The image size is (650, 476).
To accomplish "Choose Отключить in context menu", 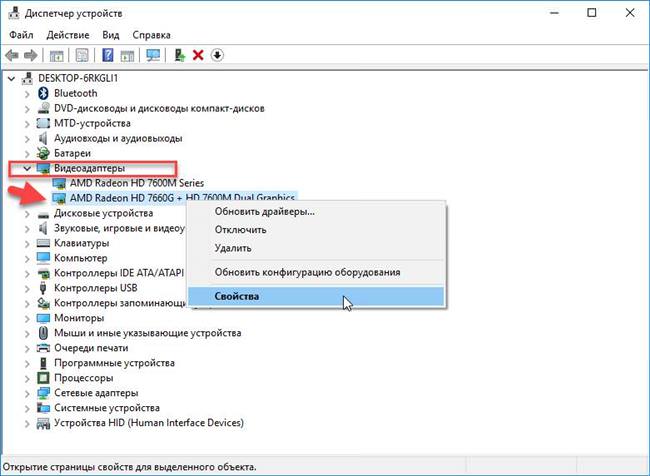I will tap(317, 230).
